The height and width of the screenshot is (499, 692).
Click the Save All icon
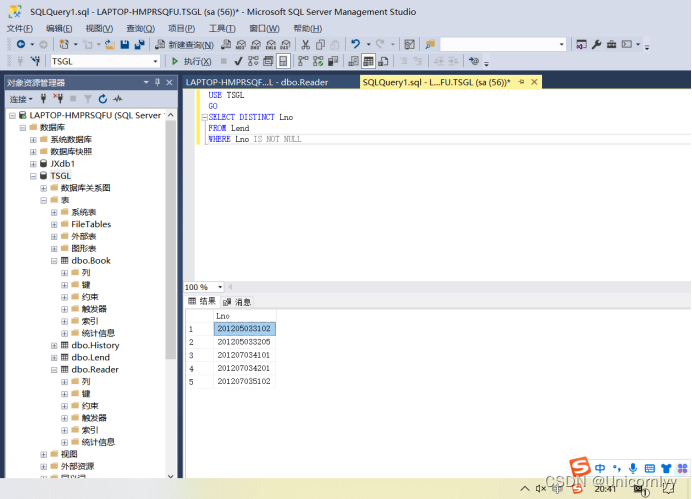(x=139, y=44)
